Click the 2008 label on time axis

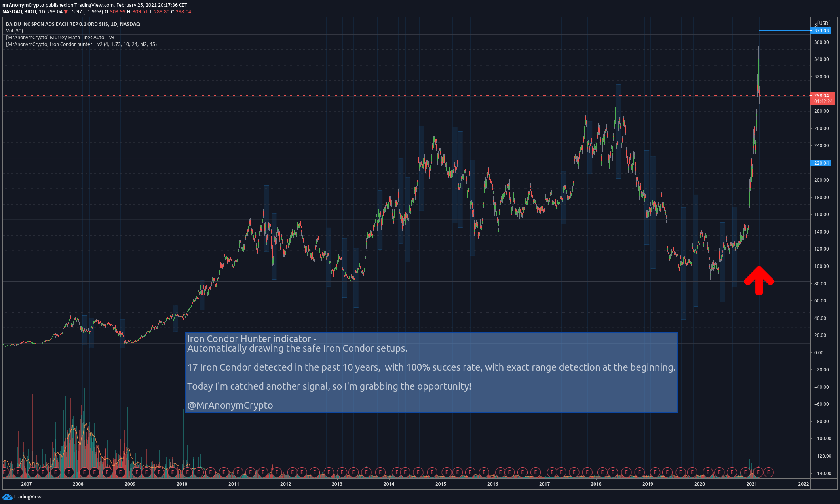[78, 484]
